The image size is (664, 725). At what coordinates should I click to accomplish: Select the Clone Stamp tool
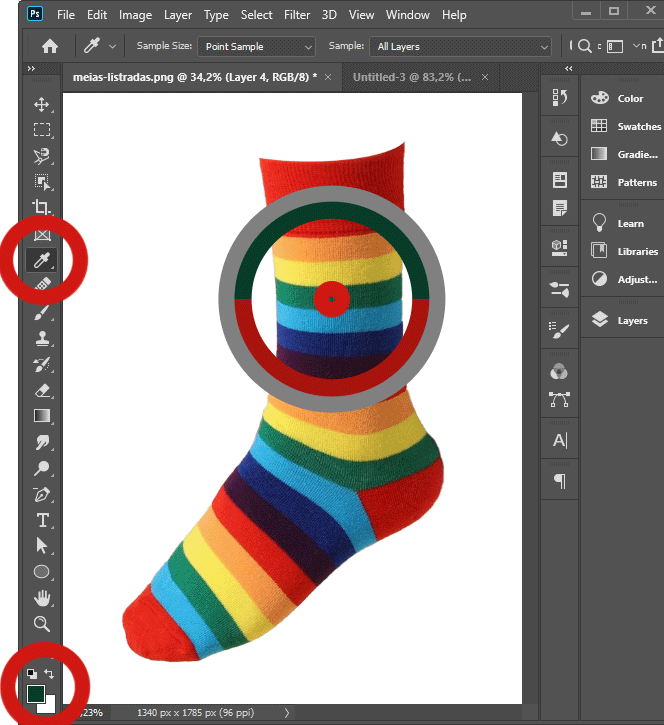click(42, 338)
